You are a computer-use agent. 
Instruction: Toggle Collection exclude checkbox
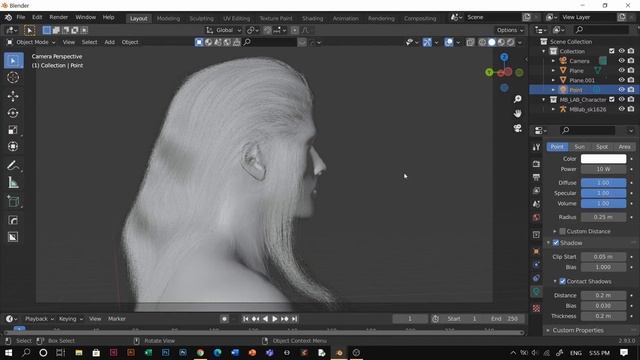[611, 51]
